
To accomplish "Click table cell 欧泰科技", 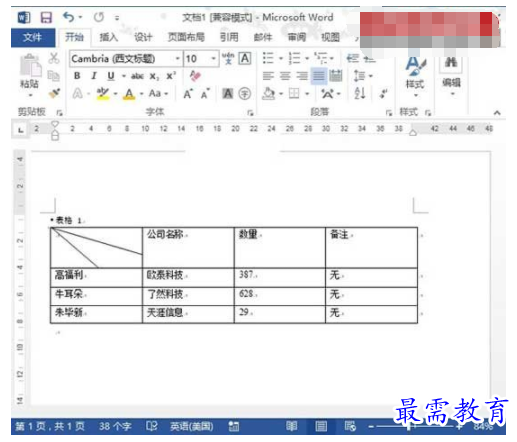I will click(188, 278).
